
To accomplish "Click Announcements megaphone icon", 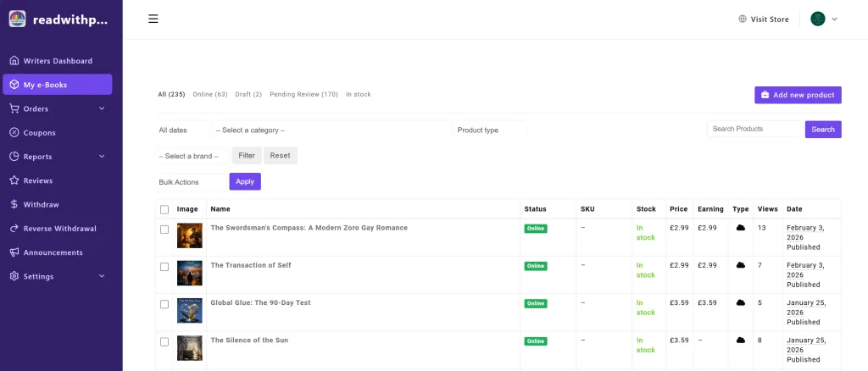I will click(x=14, y=252).
